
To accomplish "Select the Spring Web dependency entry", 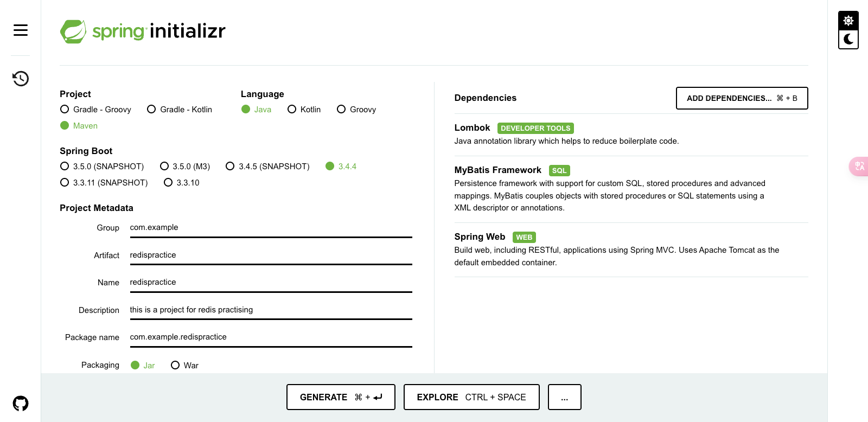I will (x=631, y=250).
